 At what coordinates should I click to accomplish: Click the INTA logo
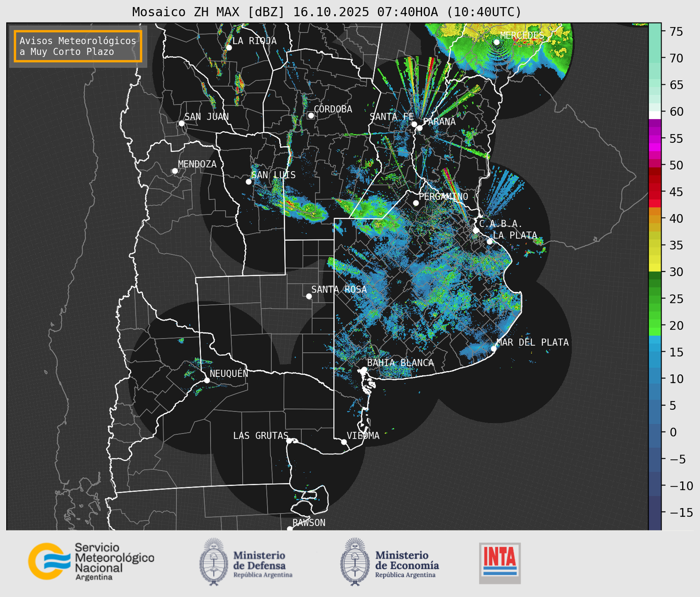pos(500,563)
